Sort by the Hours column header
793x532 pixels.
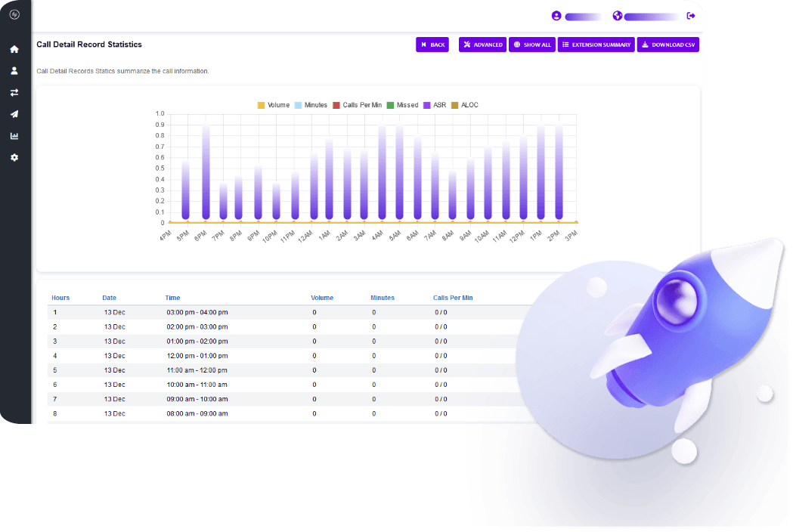point(60,298)
